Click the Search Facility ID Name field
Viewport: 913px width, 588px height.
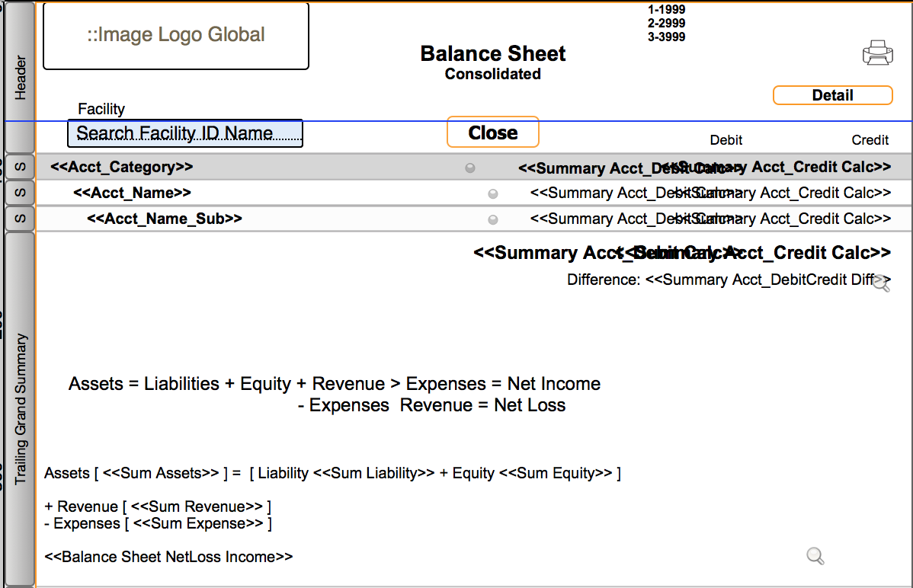185,133
